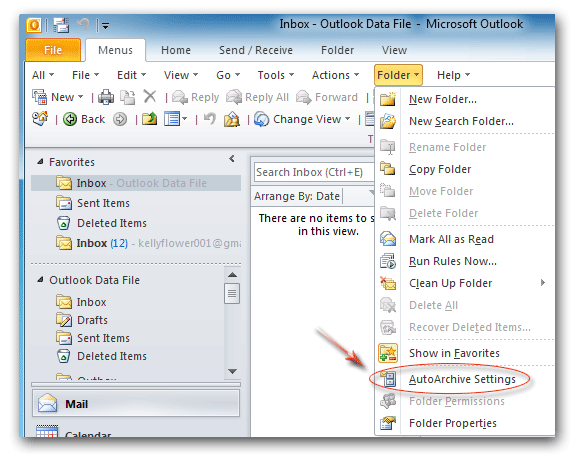Minimize the navigation pane with the chevron
The height and width of the screenshot is (460, 574).
coord(232,158)
